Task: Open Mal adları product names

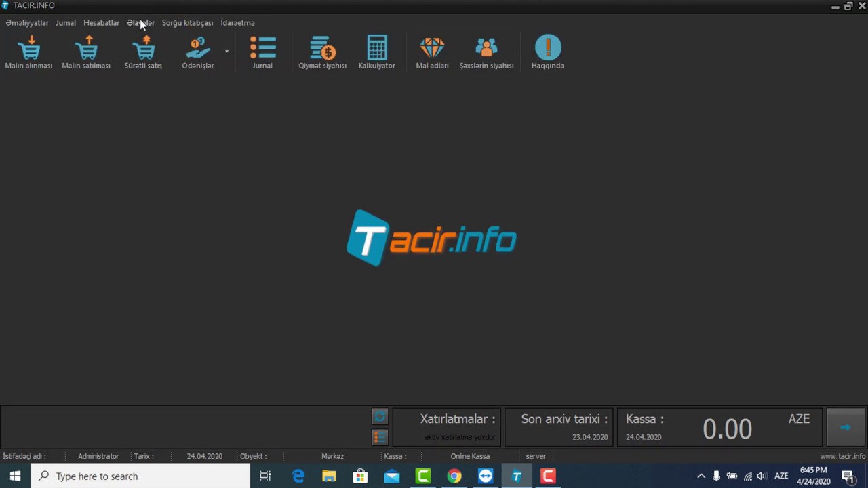Action: click(x=432, y=53)
